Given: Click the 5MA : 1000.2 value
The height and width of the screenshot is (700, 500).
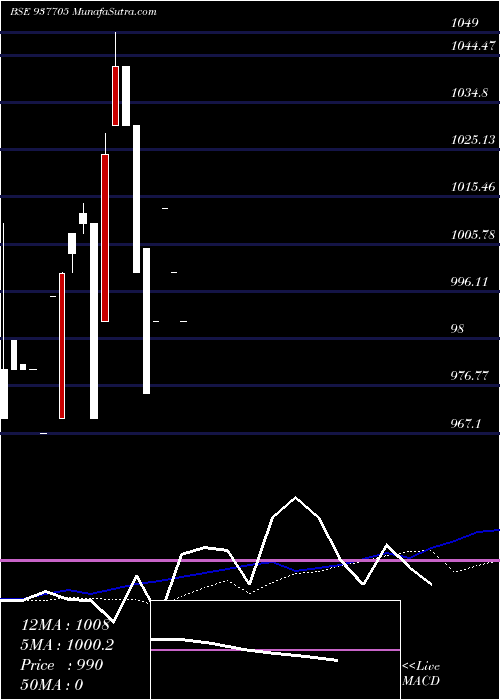Looking at the screenshot, I should (67, 645).
